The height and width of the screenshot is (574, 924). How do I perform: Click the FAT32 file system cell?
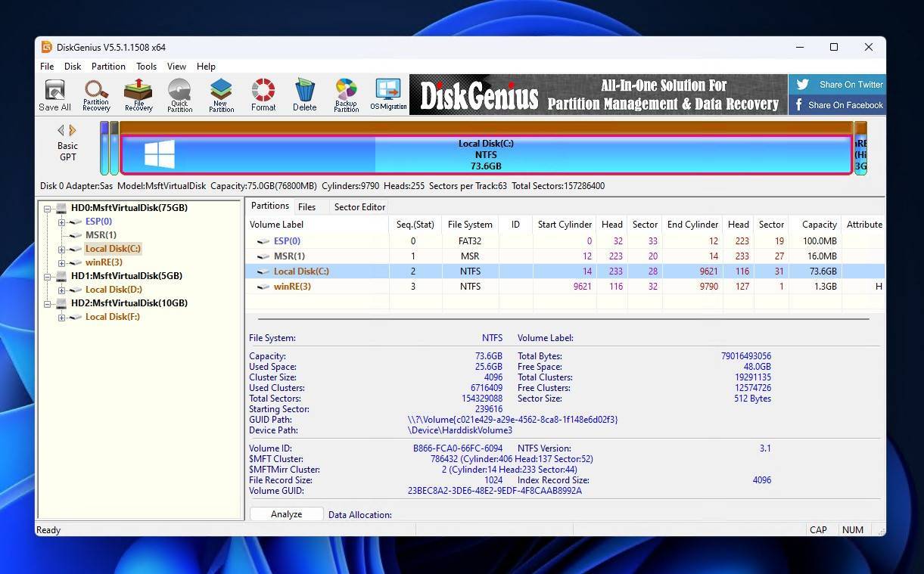[471, 241]
